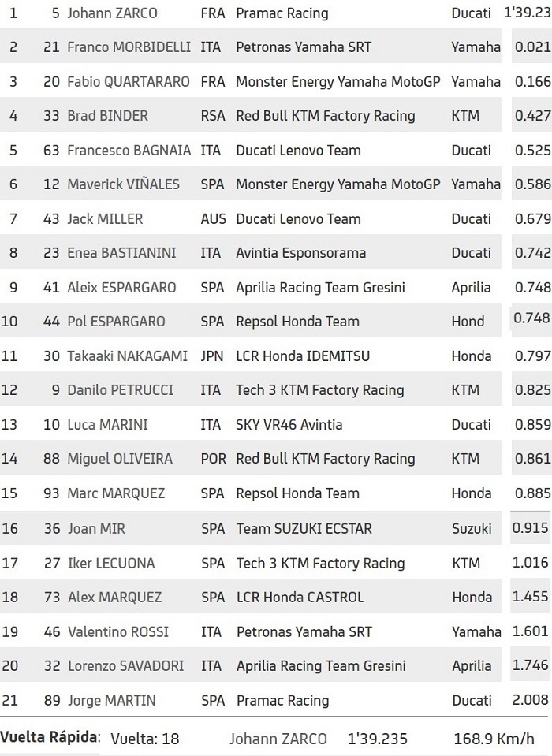Image resolution: width=552 pixels, height=756 pixels.
Task: Select Jack MILLER row name
Action: pyautogui.click(x=105, y=219)
